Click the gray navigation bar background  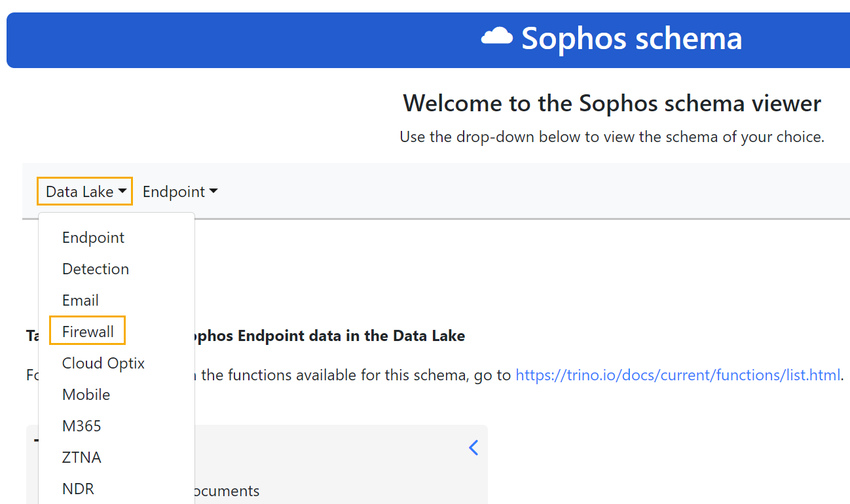458,190
